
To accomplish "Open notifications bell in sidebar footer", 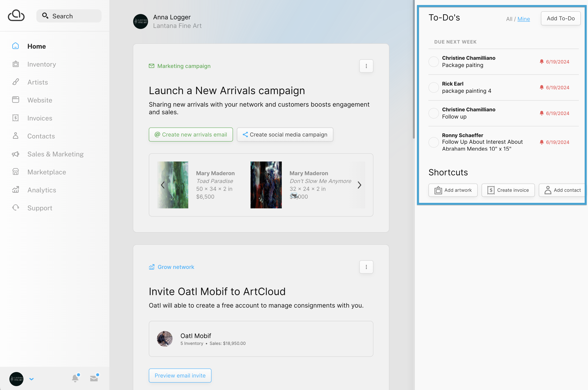I will coord(75,378).
